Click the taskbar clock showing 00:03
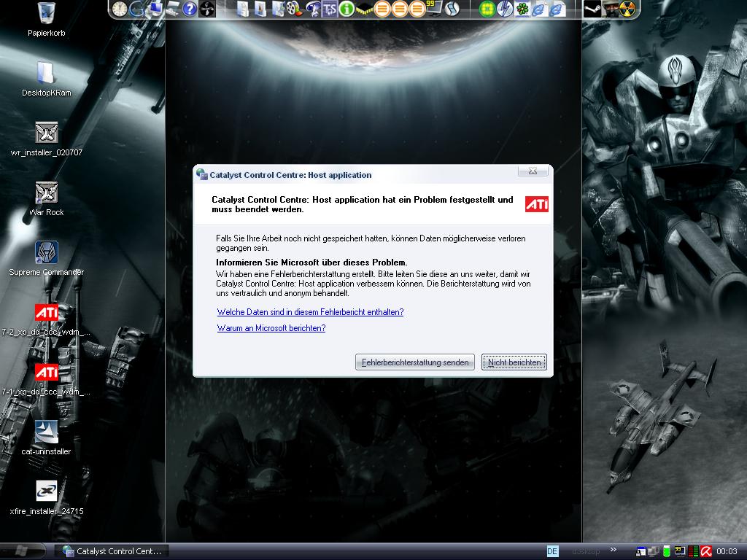The image size is (747, 560). 727,551
